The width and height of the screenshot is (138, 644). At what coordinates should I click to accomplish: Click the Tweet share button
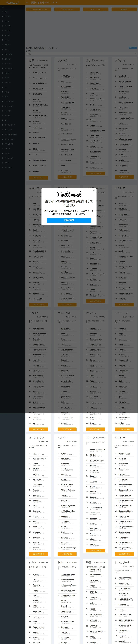133,48
